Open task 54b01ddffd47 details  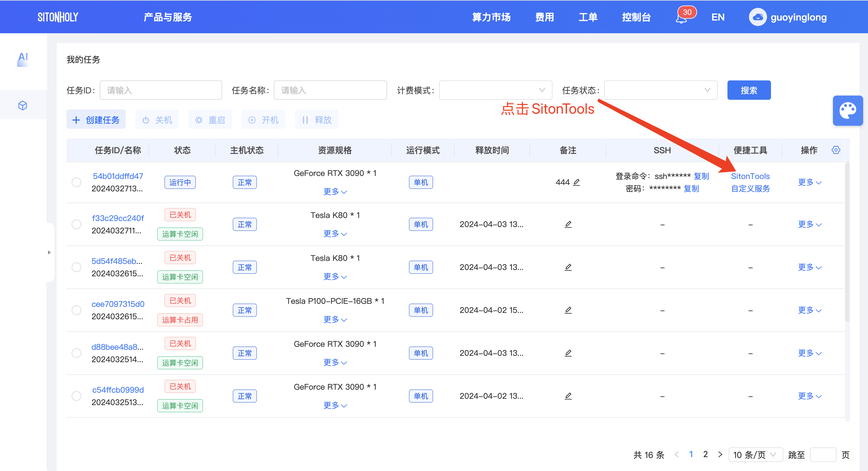[x=118, y=176]
